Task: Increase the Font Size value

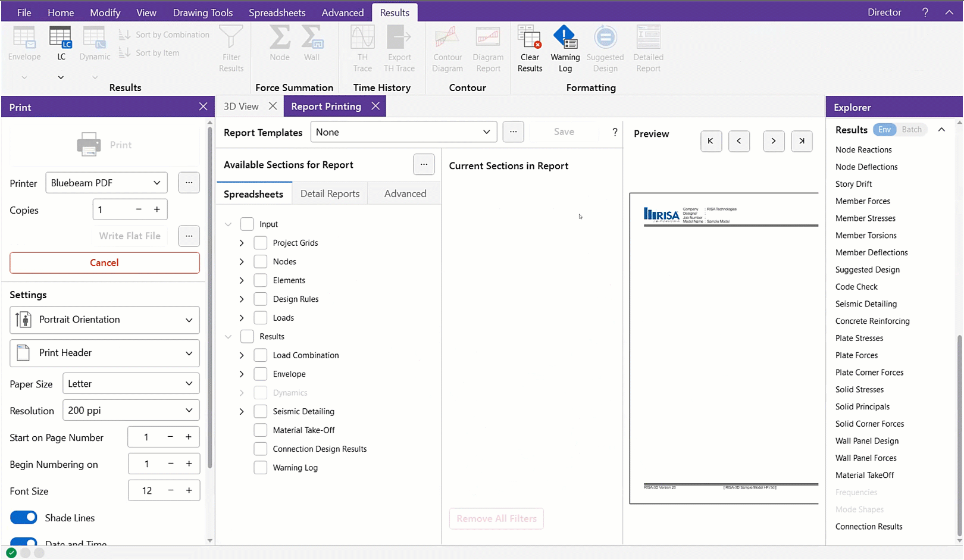Action: 189,490
